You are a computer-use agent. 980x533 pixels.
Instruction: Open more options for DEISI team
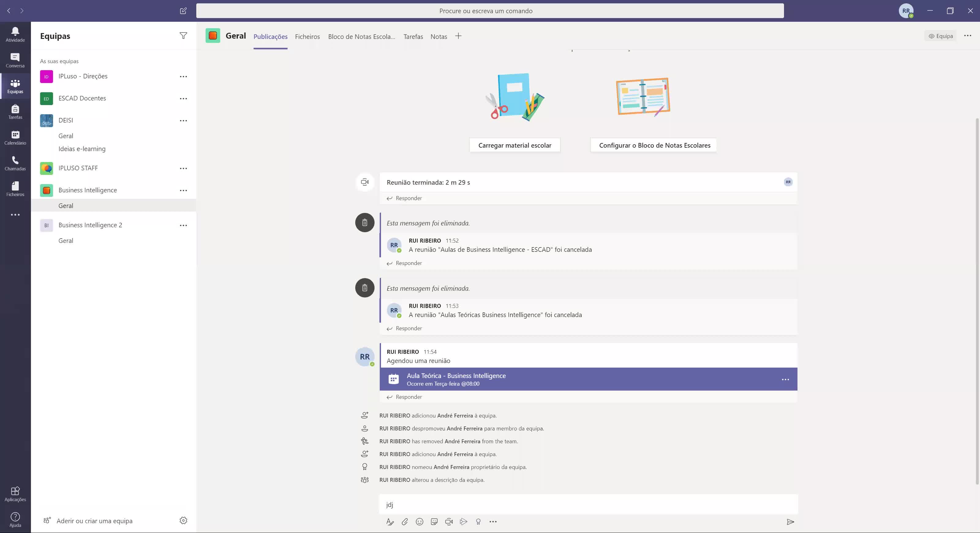tap(183, 121)
